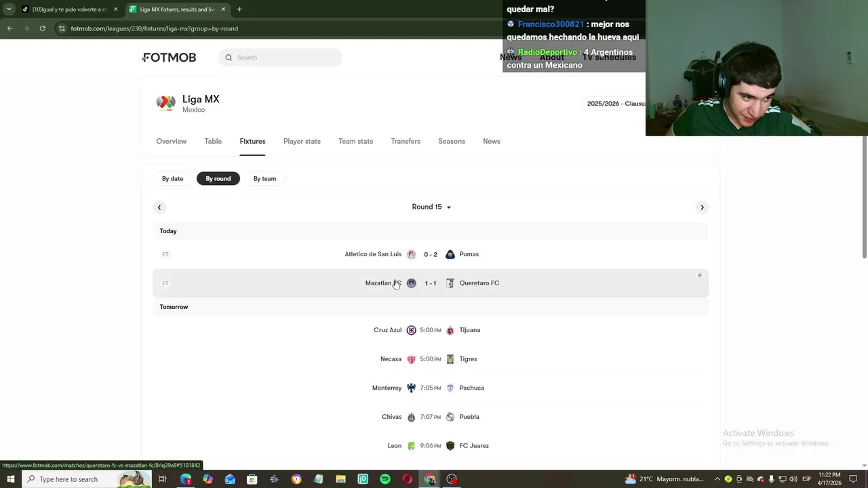Click the Chivas team crest
868x488 pixels.
coord(411,417)
